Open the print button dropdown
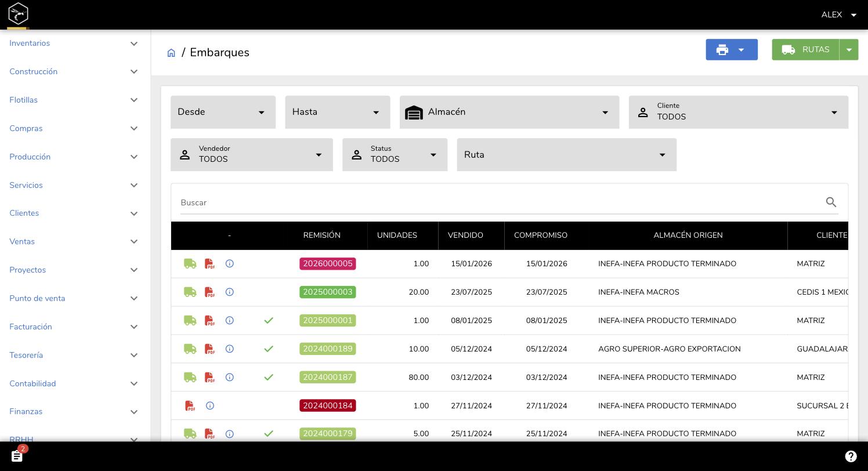Image resolution: width=868 pixels, height=471 pixels. (x=732, y=50)
